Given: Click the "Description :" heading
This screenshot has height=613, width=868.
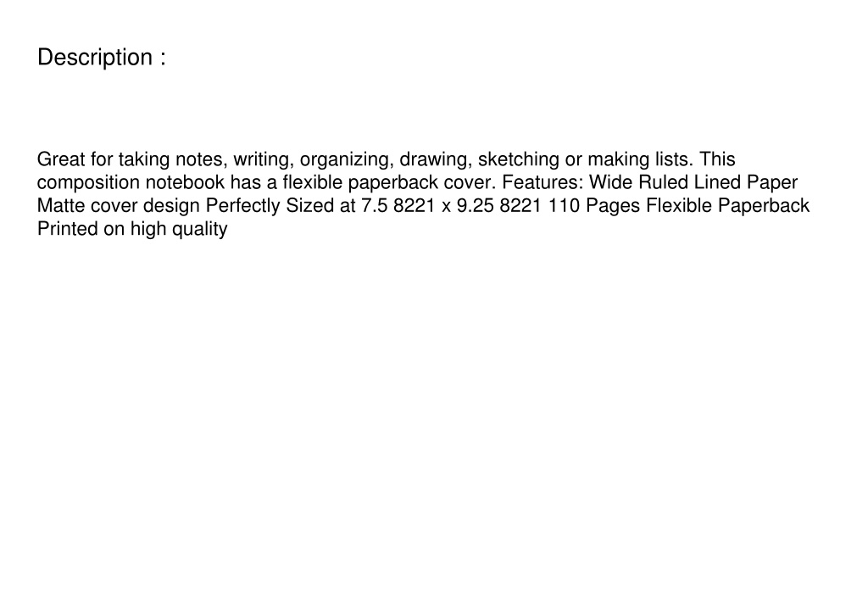Looking at the screenshot, I should pos(102,58).
